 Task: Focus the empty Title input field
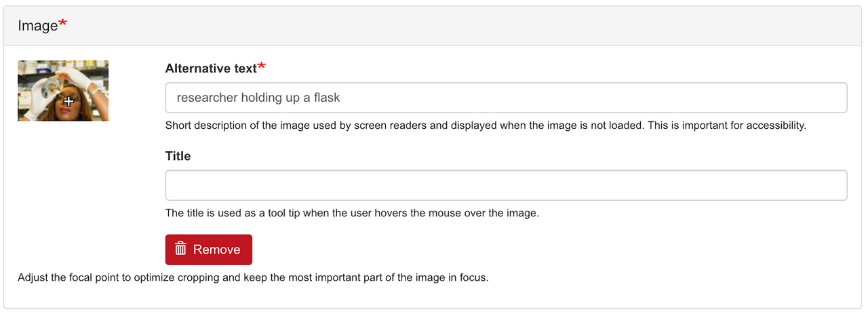(506, 185)
